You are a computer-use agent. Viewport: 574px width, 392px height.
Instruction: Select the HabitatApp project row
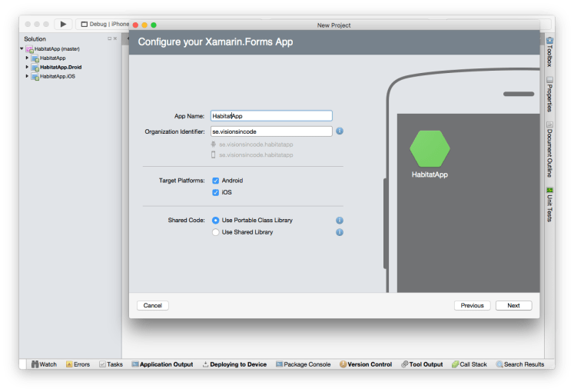pos(53,58)
